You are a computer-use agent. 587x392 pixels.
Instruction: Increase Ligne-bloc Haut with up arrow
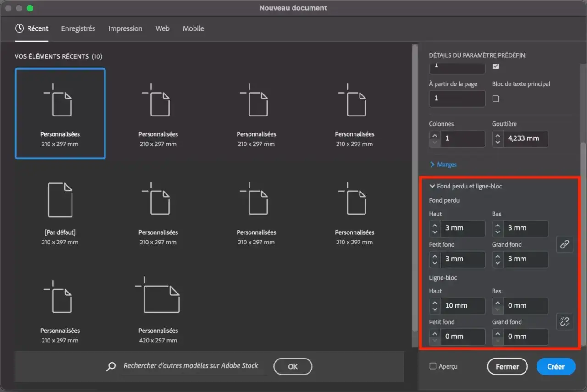435,302
